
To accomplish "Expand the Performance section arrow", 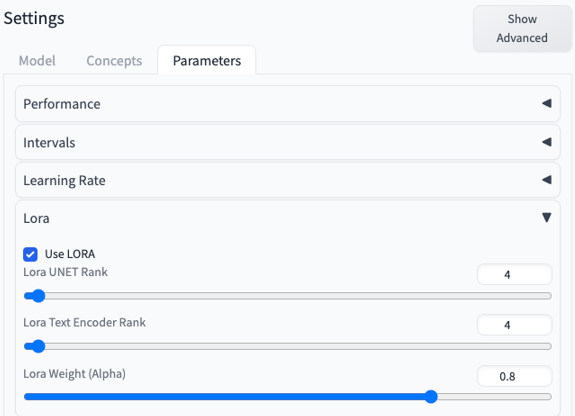I will [546, 103].
